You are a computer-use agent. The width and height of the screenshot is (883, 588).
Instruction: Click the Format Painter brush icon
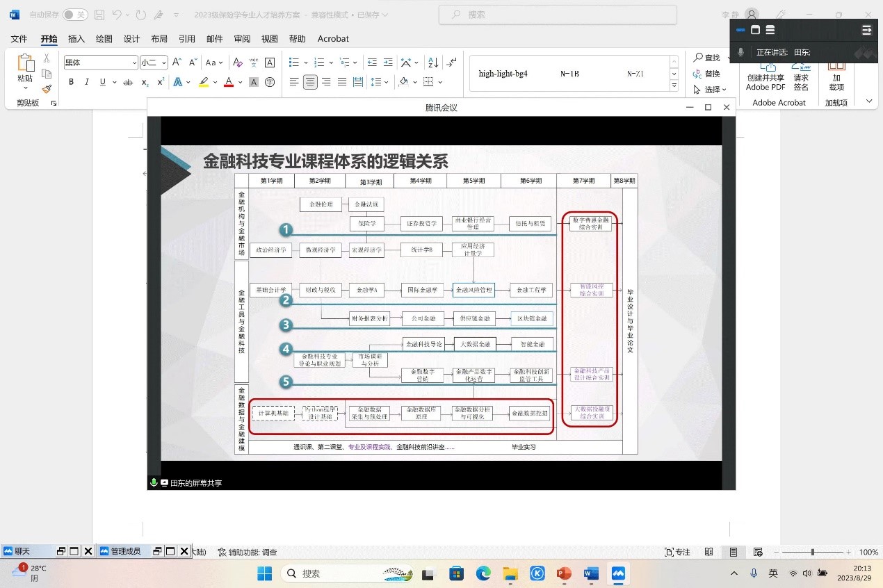coord(47,89)
